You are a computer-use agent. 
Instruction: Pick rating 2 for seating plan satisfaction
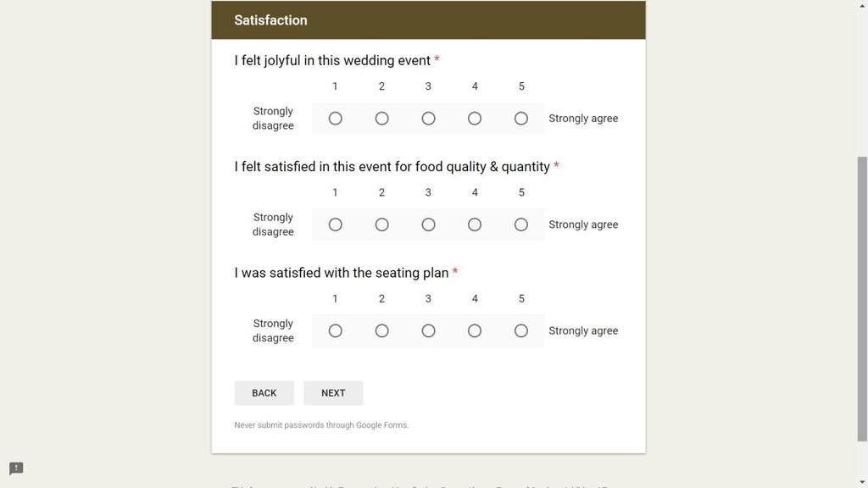(381, 331)
